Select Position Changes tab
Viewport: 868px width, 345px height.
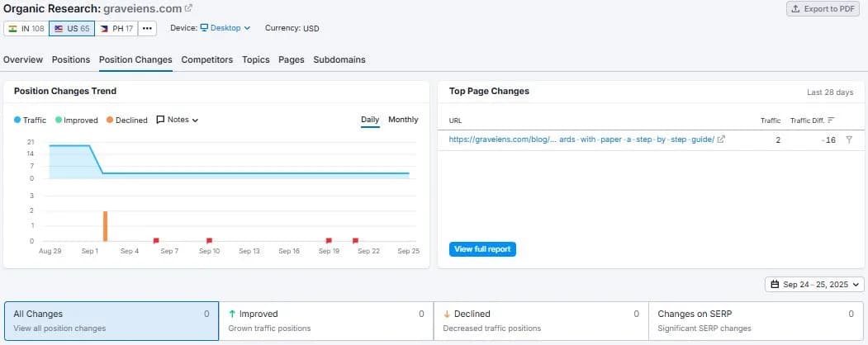135,59
